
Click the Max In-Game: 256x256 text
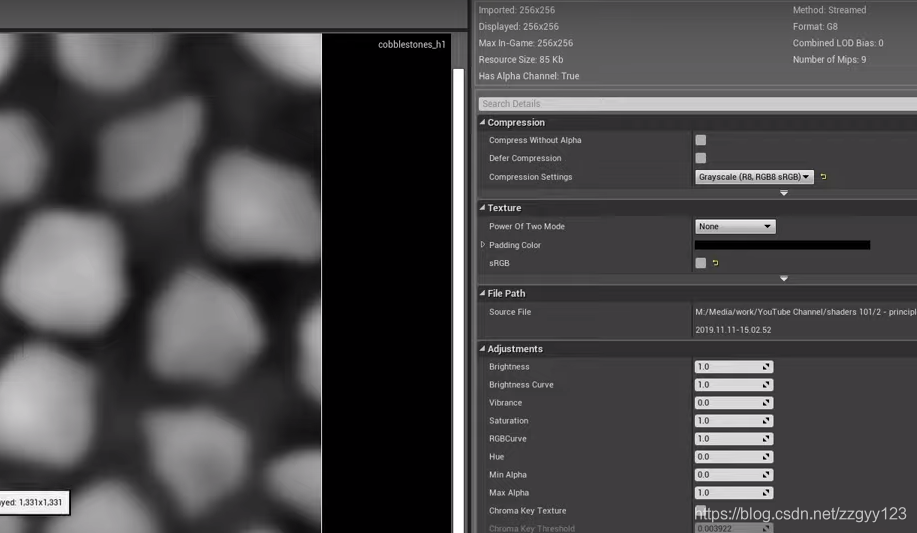526,43
